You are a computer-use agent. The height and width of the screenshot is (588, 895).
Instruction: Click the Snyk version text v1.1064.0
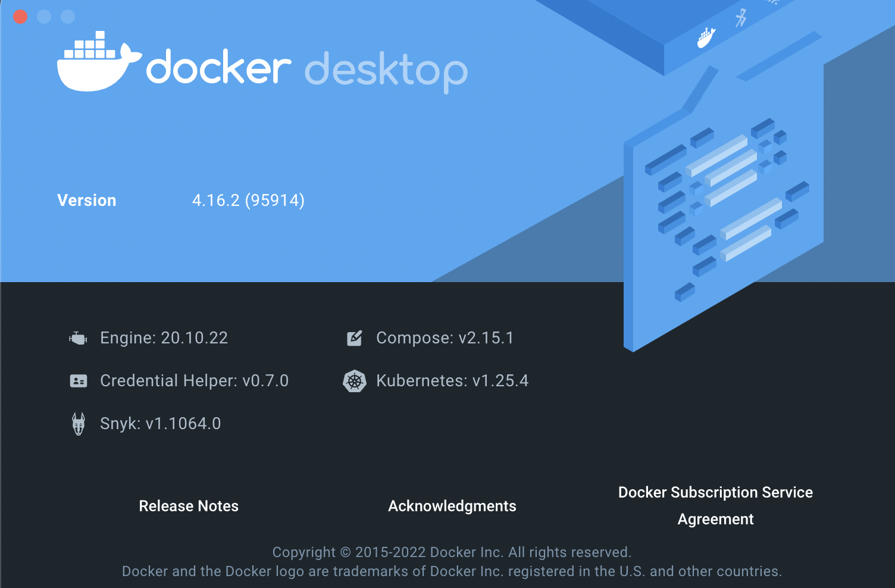[159, 423]
